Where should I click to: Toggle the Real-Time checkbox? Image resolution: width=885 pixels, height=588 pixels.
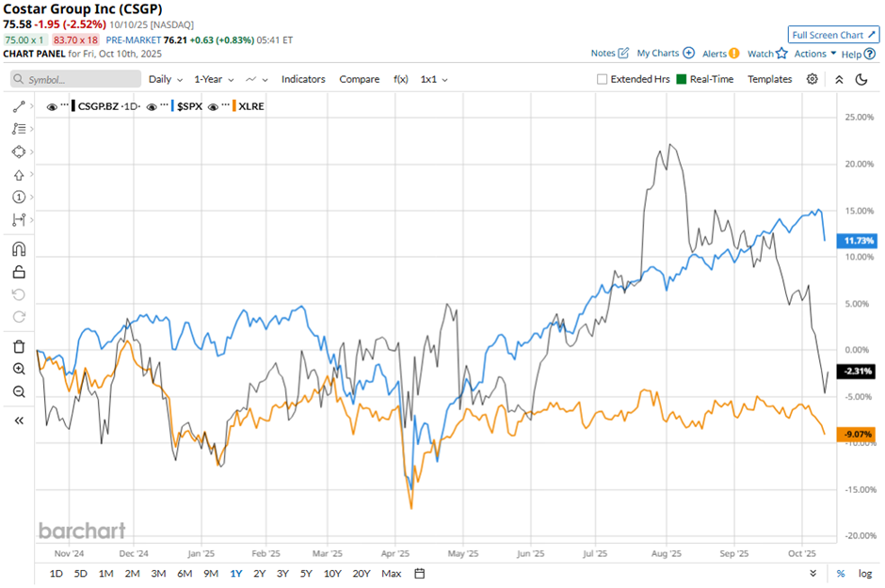(x=682, y=80)
